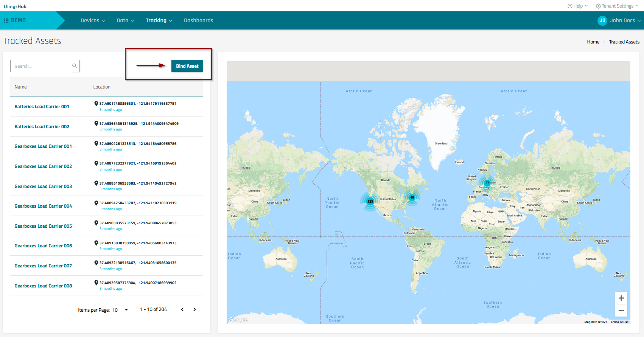Go to previous page of assets
Image resolution: width=644 pixels, height=337 pixels.
182,309
